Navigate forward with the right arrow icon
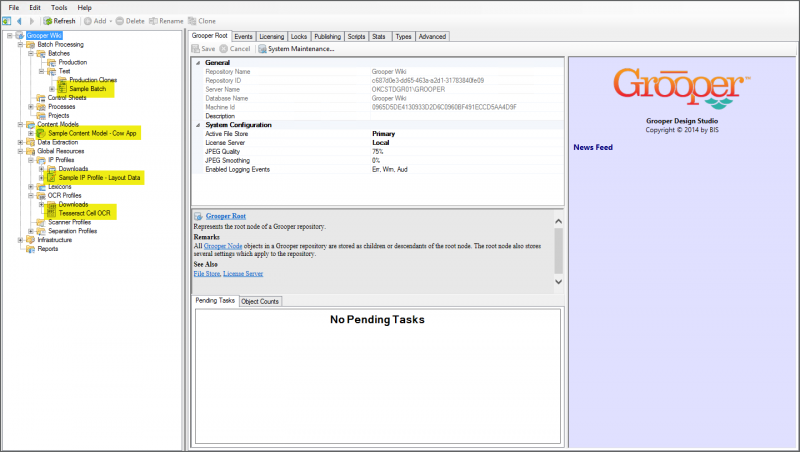This screenshot has height=452, width=800. point(32,21)
